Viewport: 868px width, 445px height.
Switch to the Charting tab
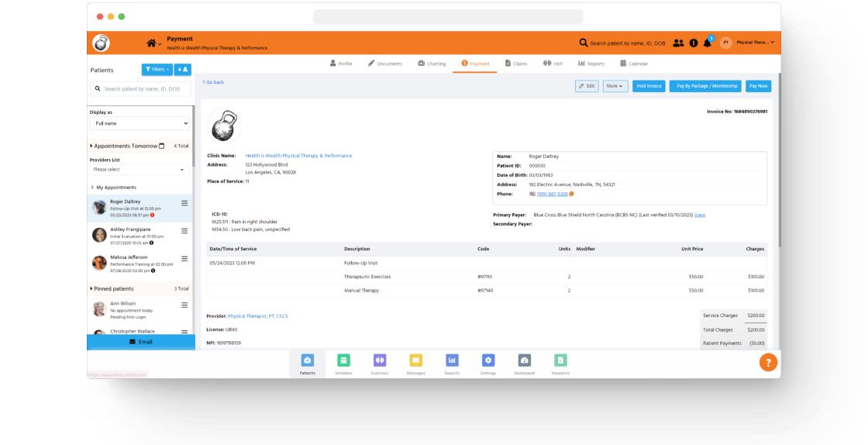432,64
